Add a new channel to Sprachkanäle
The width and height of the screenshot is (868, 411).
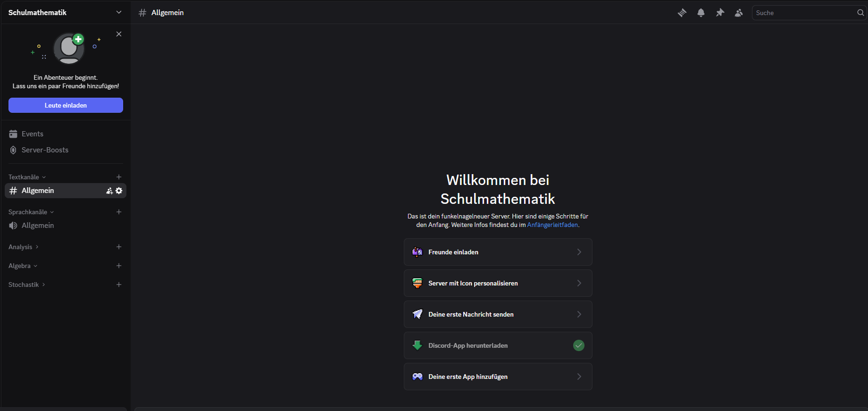(119, 212)
